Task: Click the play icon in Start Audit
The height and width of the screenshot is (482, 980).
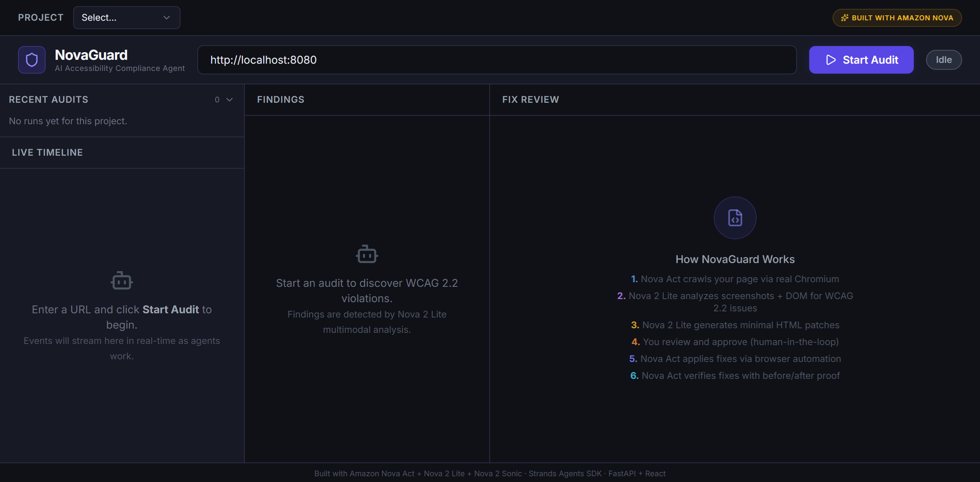Action: pyautogui.click(x=831, y=60)
